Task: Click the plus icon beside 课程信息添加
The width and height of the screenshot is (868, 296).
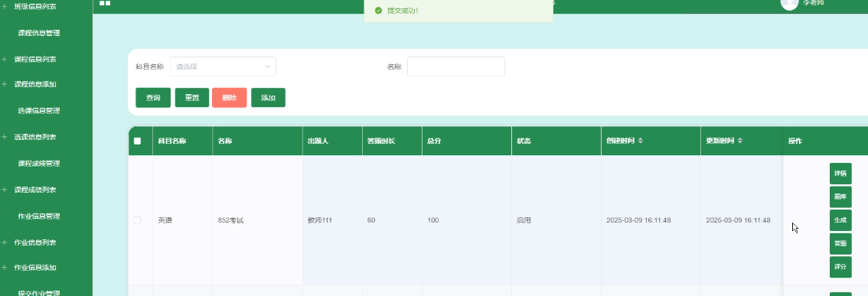Action: 5,84
